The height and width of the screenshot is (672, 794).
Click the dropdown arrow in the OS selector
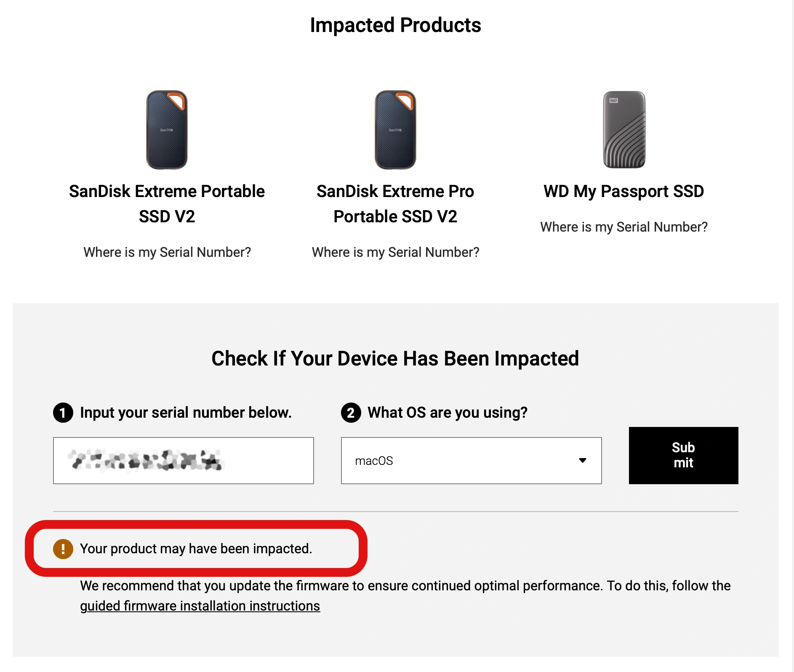[x=583, y=461]
